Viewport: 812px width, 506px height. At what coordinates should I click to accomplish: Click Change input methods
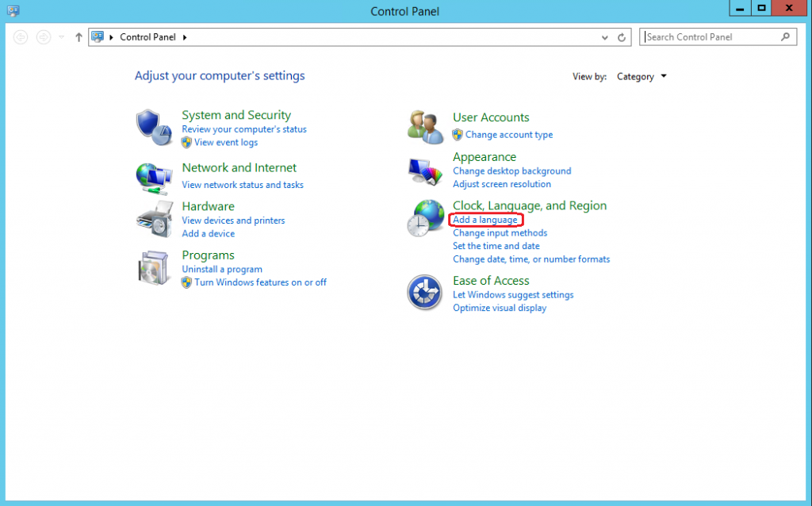pyautogui.click(x=500, y=233)
